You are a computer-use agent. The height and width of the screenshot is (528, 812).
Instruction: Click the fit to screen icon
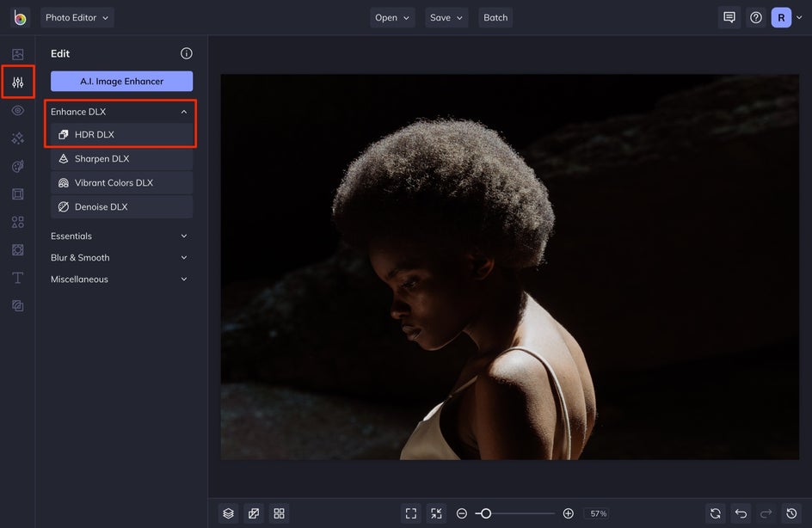(x=411, y=513)
